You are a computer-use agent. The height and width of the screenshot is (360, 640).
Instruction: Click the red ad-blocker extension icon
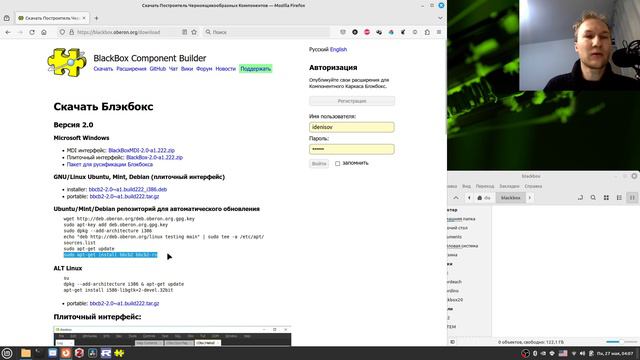pyautogui.click(x=367, y=32)
